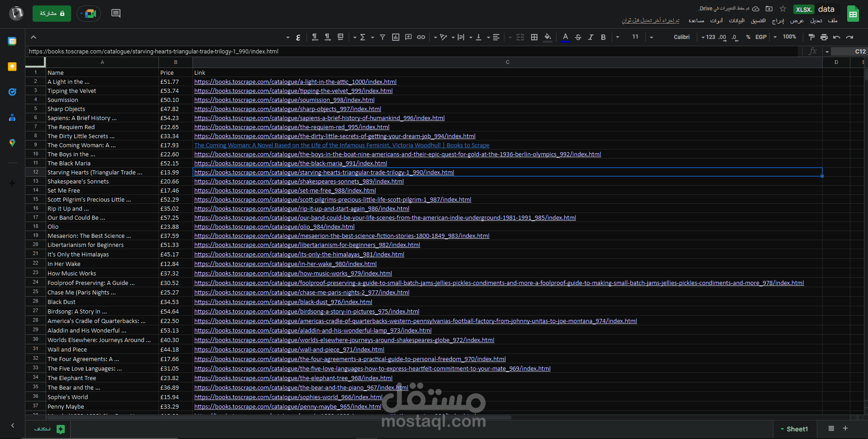The image size is (868, 439).
Task: Print the spreadsheet
Action: click(824, 37)
